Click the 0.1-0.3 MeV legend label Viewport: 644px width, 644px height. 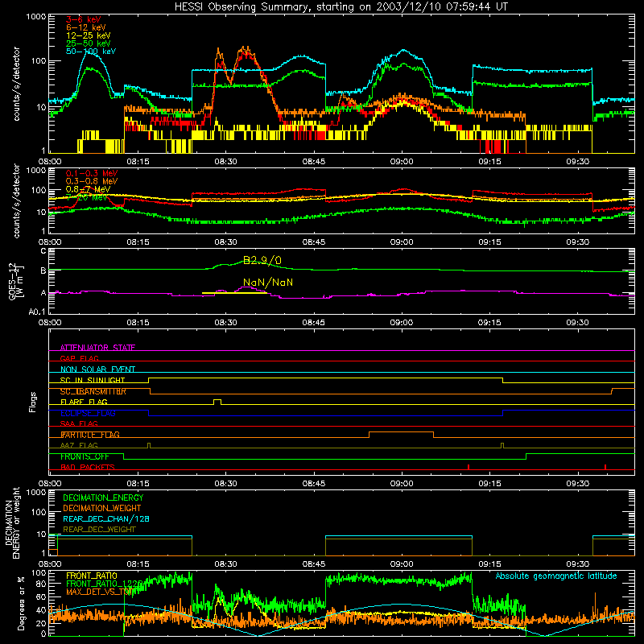pos(92,174)
